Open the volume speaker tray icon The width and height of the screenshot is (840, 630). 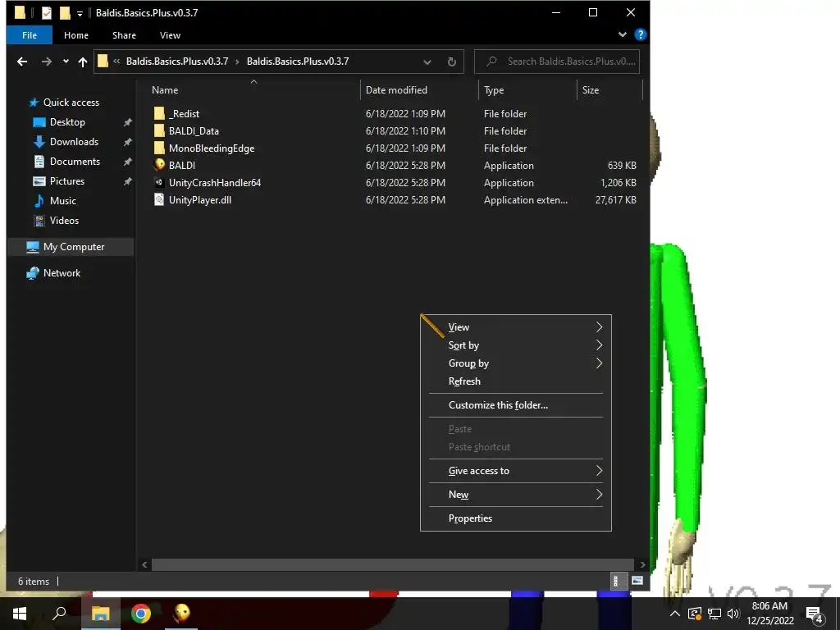click(x=733, y=614)
